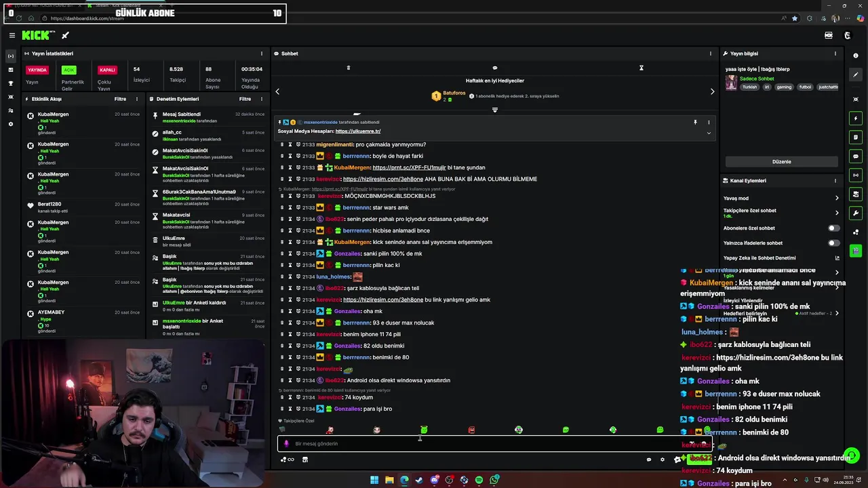Select the speech bubble icon in chat toolbar
868x488 pixels.
[494, 68]
